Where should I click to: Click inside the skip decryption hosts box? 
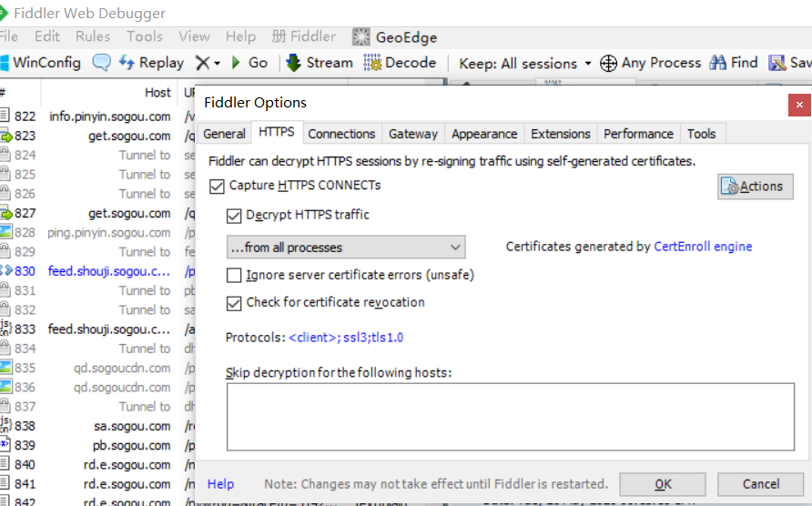(510, 417)
